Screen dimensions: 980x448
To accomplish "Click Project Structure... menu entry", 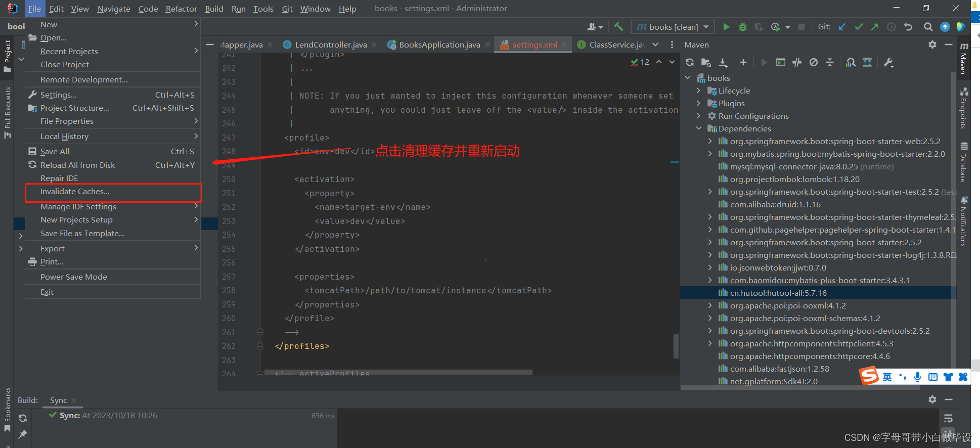I will (x=113, y=108).
